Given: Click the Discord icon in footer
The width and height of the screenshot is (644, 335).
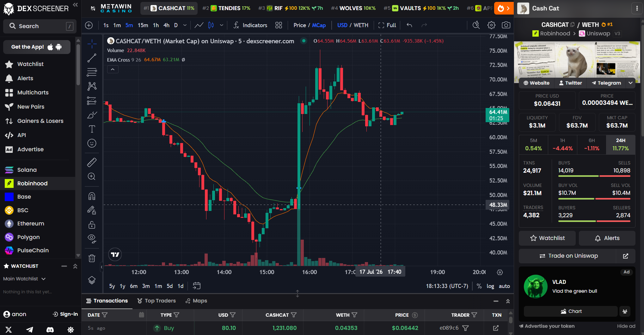Looking at the screenshot, I should click(50, 330).
